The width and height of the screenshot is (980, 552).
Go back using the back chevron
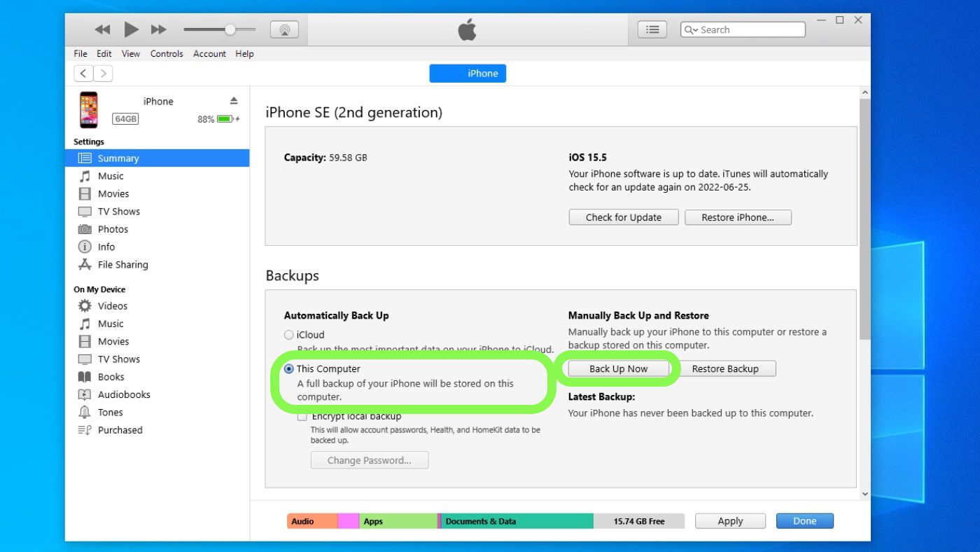83,74
